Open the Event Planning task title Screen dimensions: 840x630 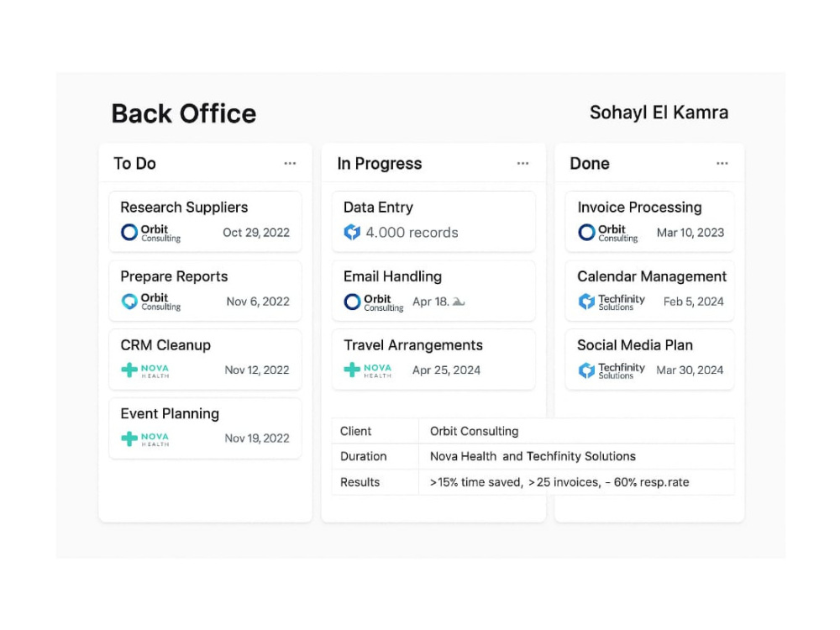pos(170,414)
